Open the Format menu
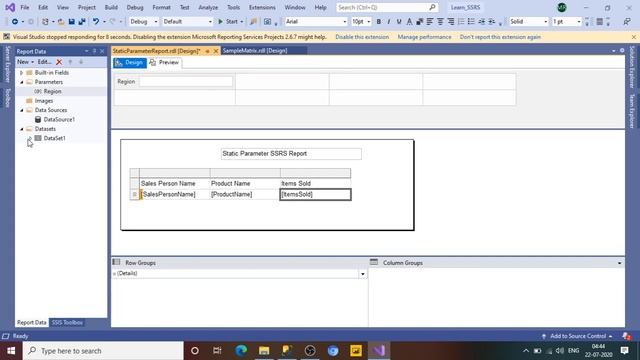 click(x=162, y=7)
